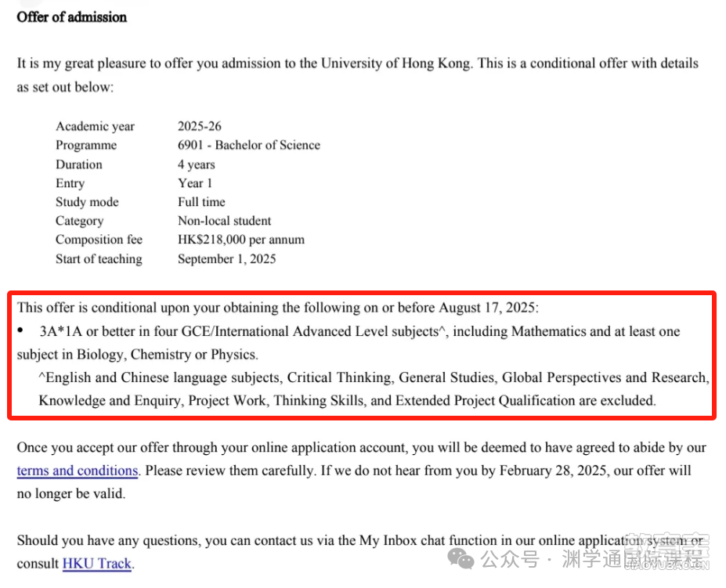Viewport: 726px width, 588px height.
Task: Click the Entry label row
Action: [70, 183]
